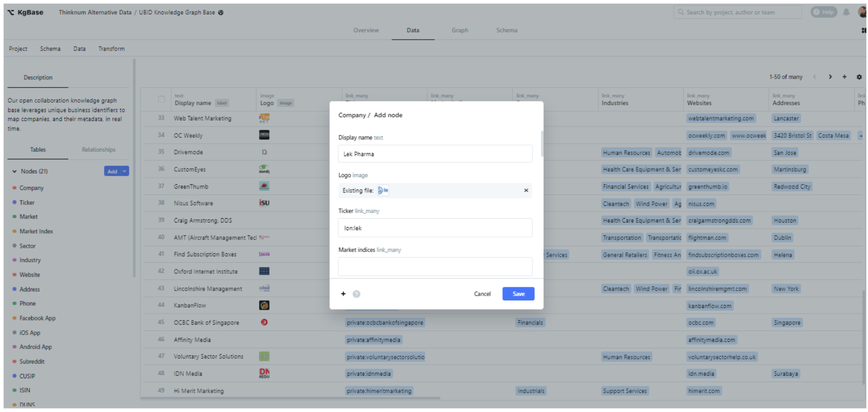Go to previous page of rows
Viewport: 868px width, 412px height.
pyautogui.click(x=814, y=77)
